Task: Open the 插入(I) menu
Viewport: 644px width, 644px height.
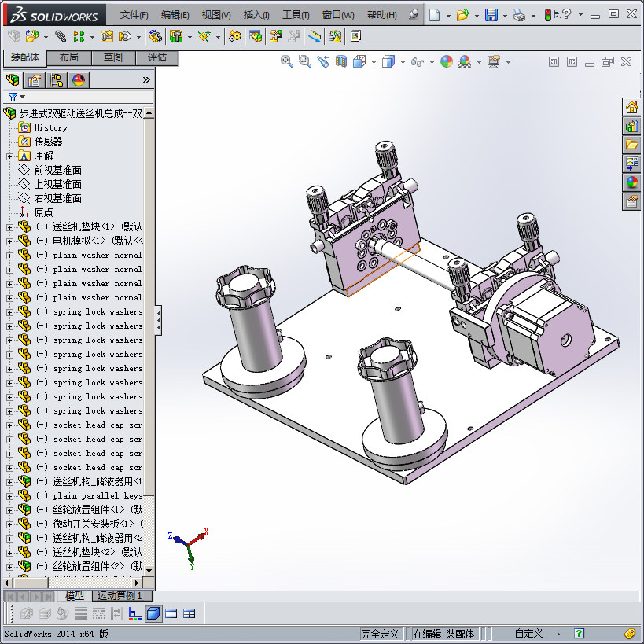Action: (256, 15)
